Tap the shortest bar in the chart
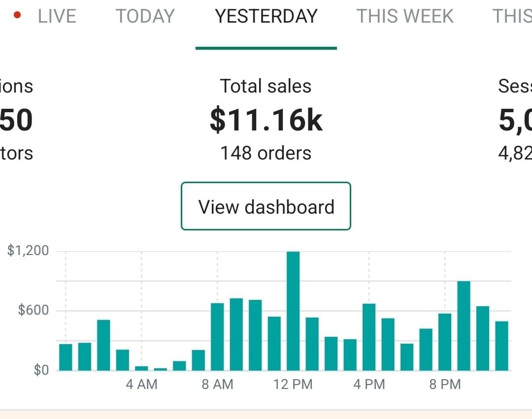Screen dimensions: 532x419 pos(161,369)
